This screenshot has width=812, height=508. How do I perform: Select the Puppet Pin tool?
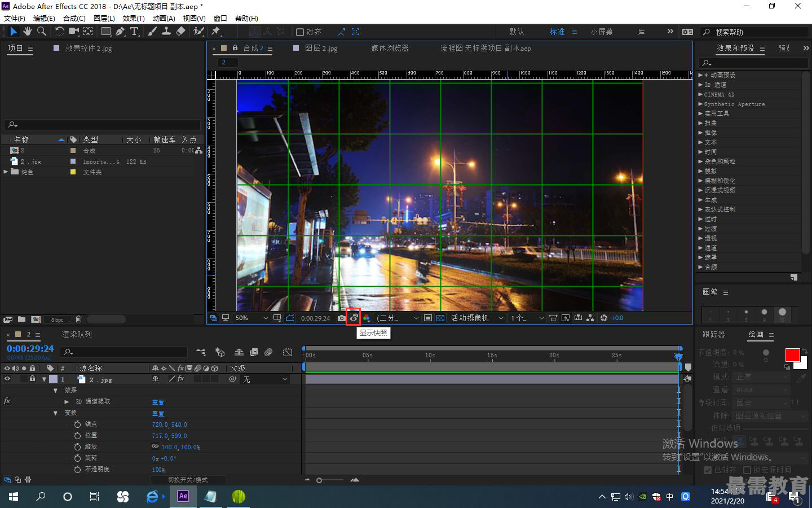(x=215, y=32)
